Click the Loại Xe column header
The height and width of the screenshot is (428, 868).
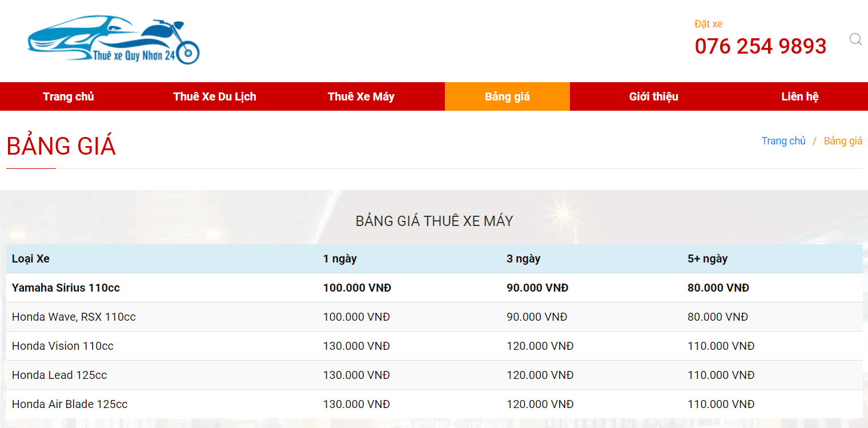[x=31, y=259]
